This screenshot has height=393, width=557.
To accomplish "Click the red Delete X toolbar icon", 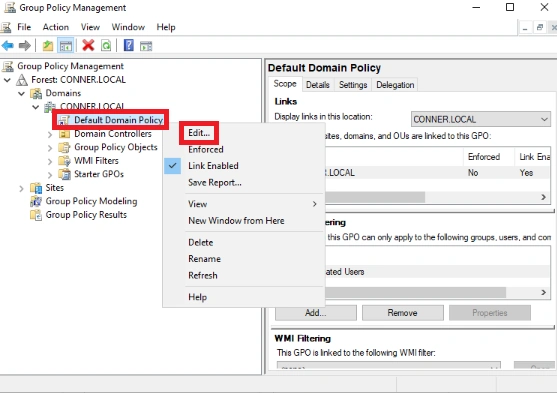I will click(88, 45).
